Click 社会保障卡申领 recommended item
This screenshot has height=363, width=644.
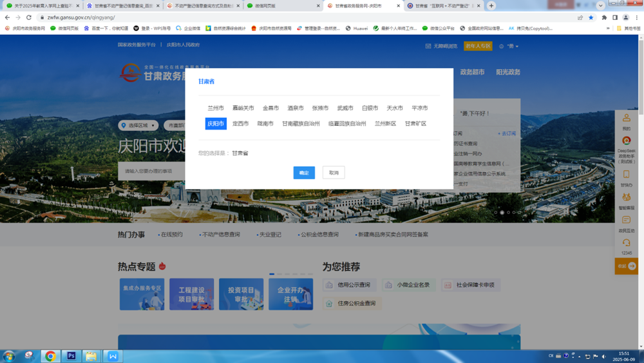tap(471, 285)
